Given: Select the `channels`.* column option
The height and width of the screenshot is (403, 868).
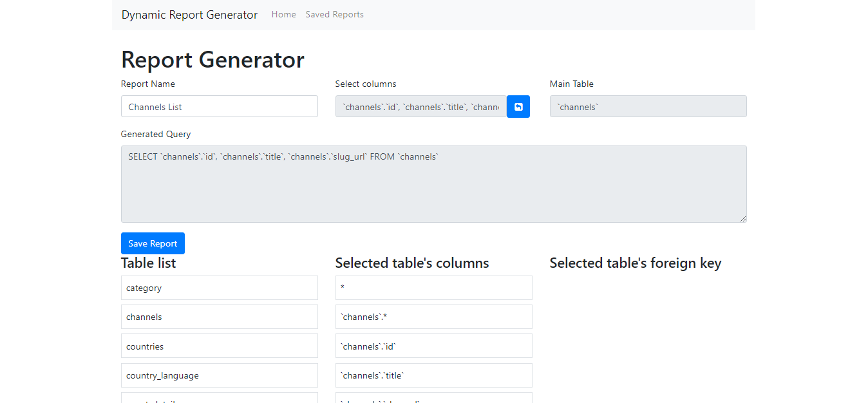Looking at the screenshot, I should (433, 316).
